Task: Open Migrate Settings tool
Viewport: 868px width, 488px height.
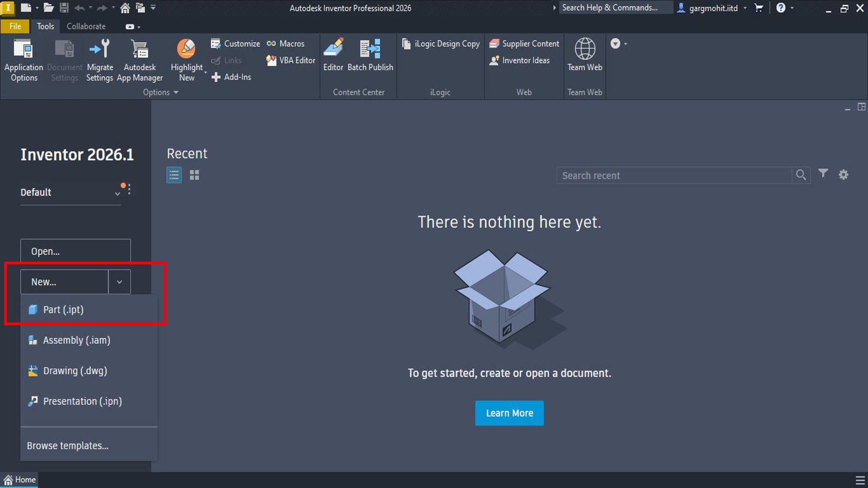Action: [x=99, y=60]
